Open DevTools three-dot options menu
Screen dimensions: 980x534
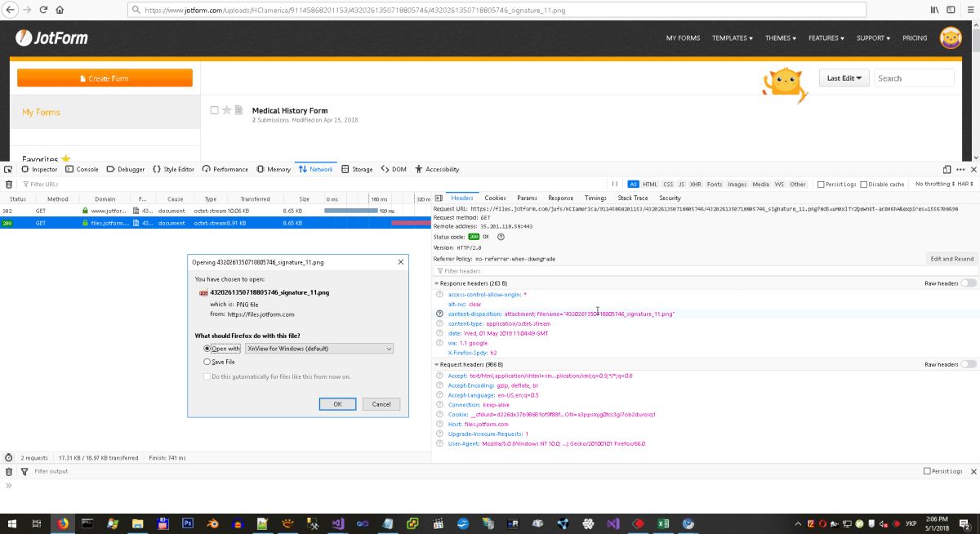pos(960,169)
